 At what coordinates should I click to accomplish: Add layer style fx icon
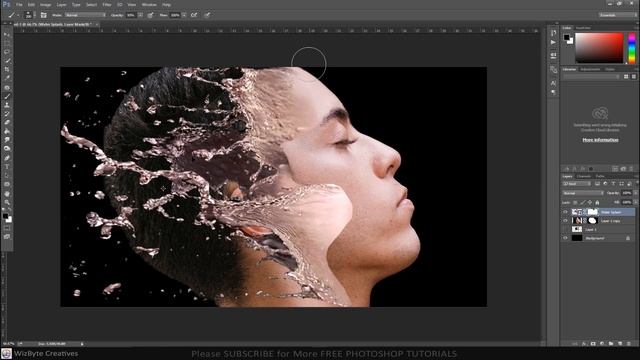[x=584, y=344]
